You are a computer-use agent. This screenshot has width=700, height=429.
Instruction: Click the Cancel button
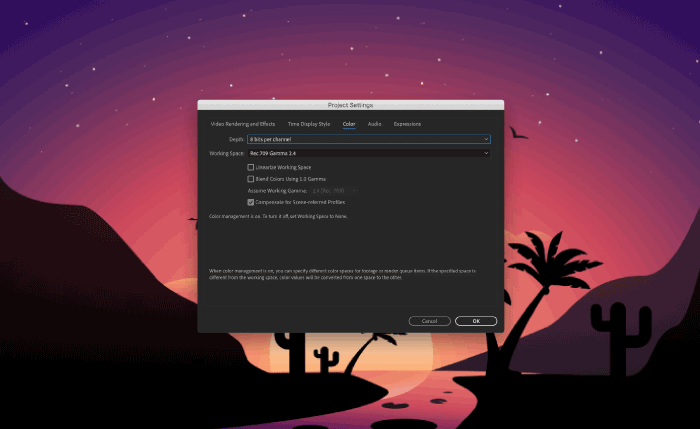(x=429, y=321)
